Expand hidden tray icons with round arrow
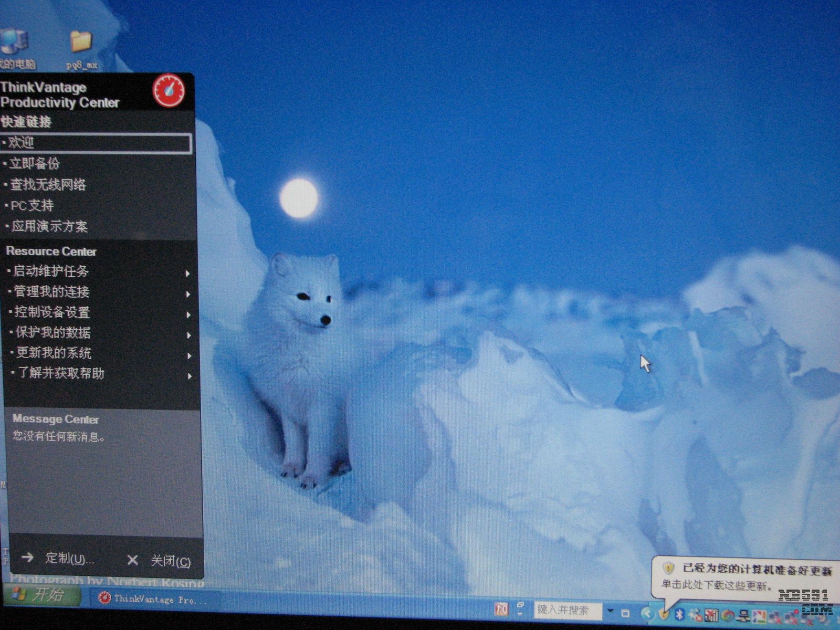 click(647, 613)
